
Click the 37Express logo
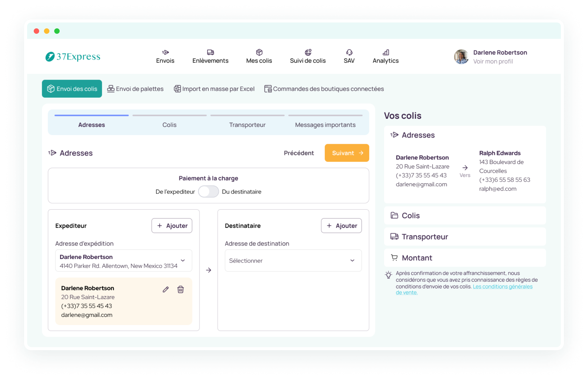73,57
